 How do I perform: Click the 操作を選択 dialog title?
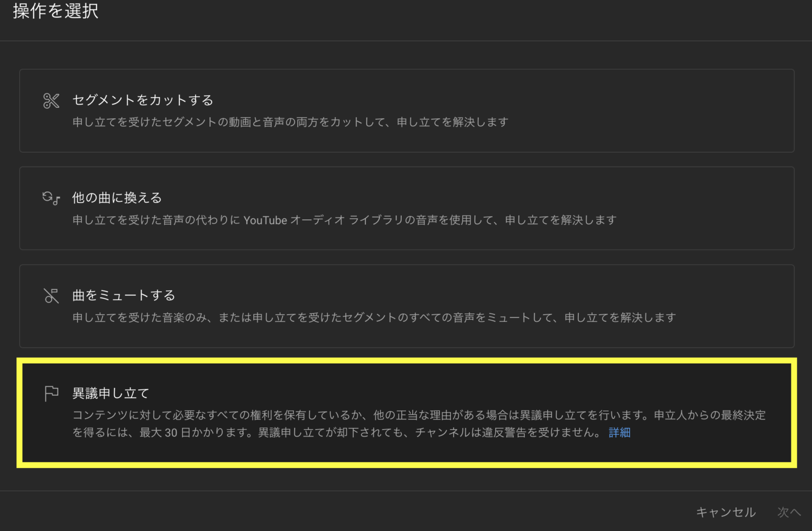55,11
